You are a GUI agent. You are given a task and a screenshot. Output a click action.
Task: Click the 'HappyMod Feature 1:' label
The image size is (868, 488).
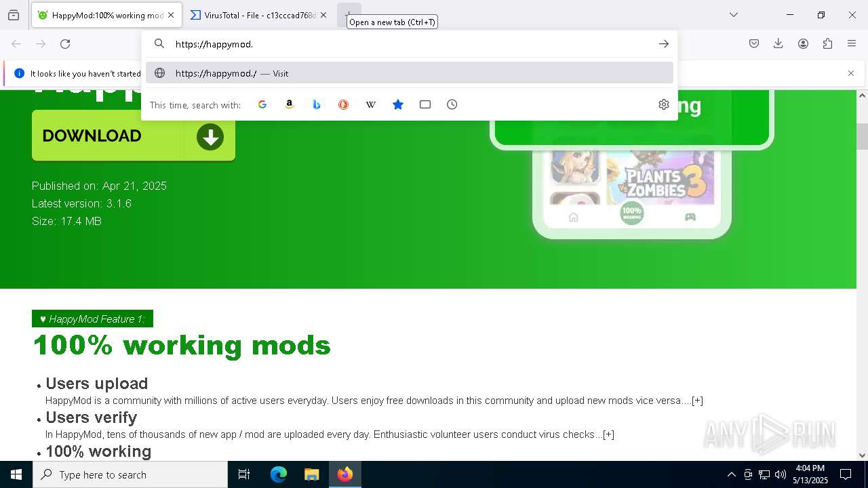(x=92, y=319)
